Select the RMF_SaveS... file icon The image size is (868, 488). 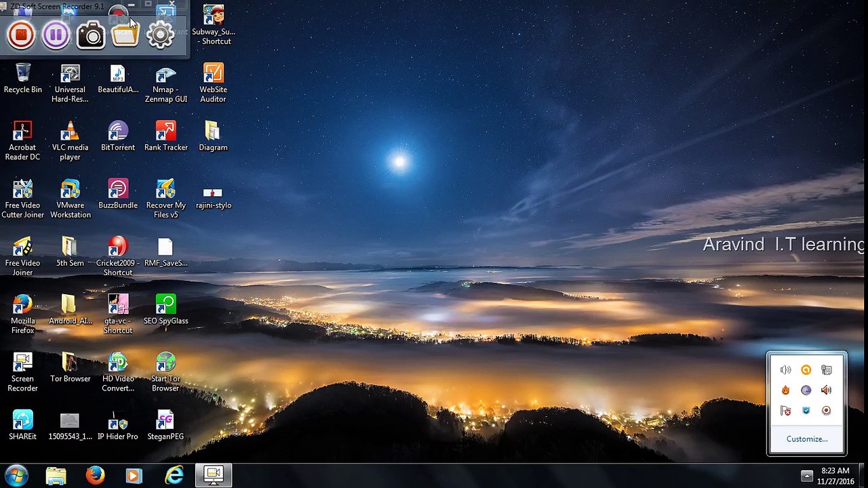[x=165, y=252]
